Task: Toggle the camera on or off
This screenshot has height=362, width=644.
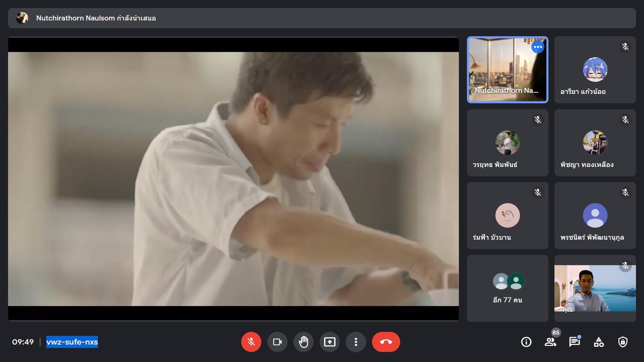Action: [277, 342]
